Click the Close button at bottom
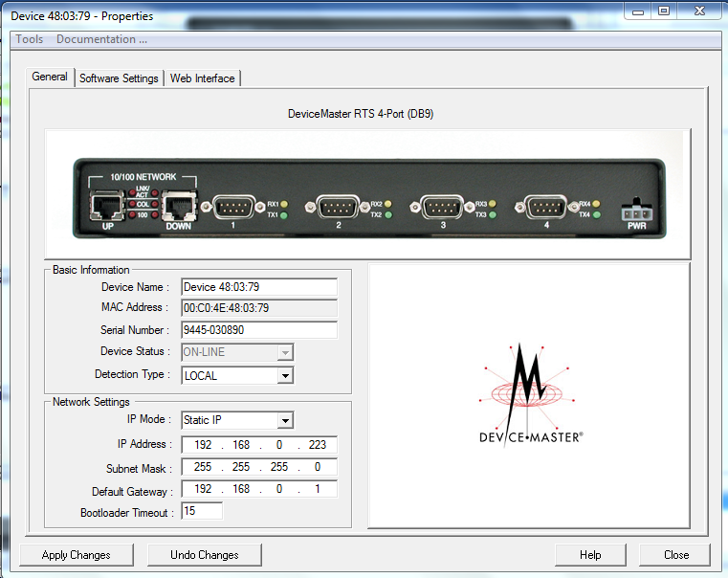Image resolution: width=728 pixels, height=578 pixels. 676,555
